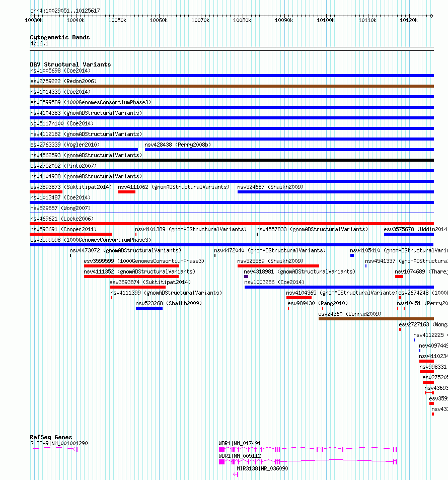The image size is (448, 480).
Task: Open the esv2727163 variant label
Action: point(423,324)
